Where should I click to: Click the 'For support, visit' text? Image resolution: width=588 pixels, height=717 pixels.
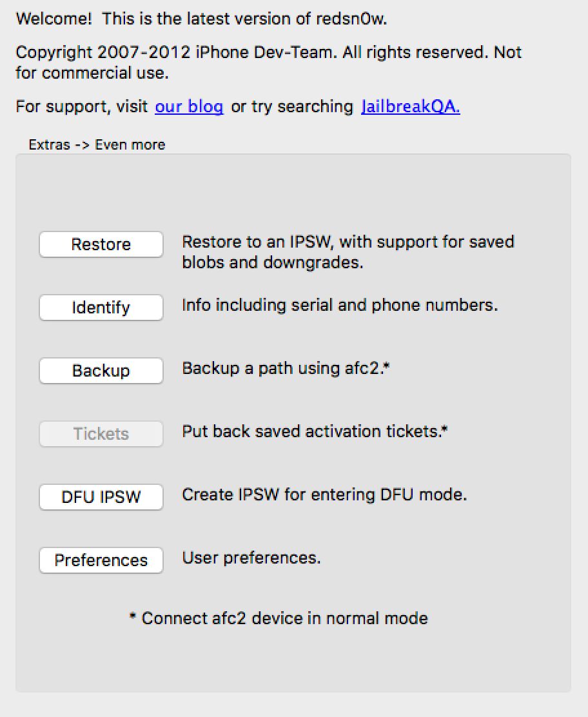(x=82, y=106)
